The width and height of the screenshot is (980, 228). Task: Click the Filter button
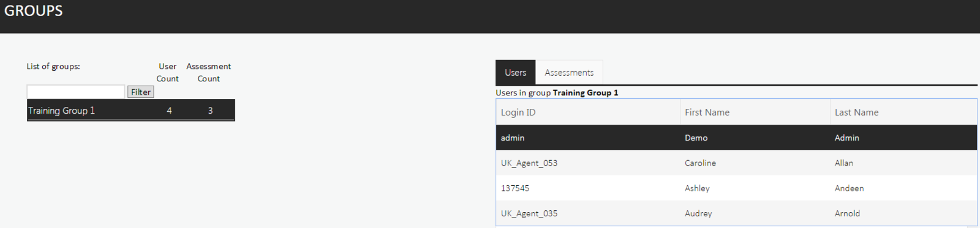[x=140, y=92]
